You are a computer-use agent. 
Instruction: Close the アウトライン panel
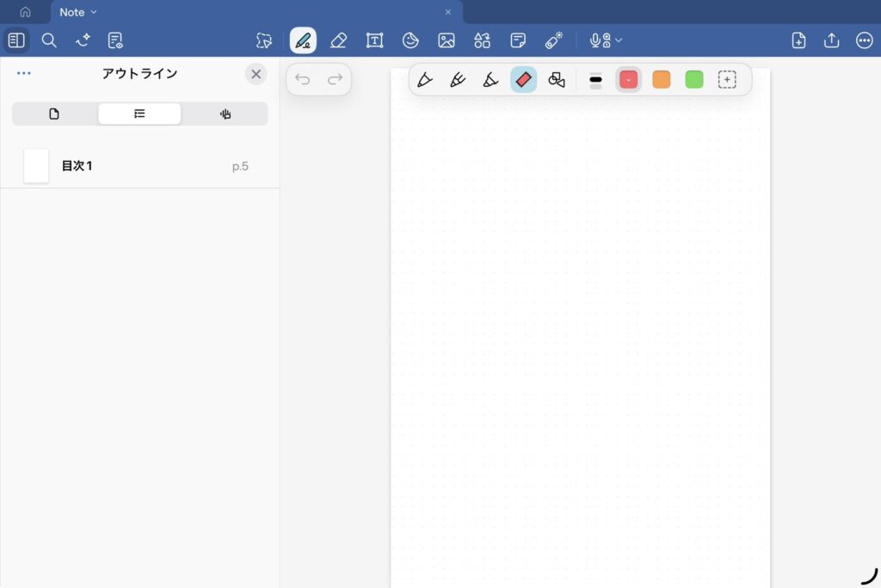256,74
